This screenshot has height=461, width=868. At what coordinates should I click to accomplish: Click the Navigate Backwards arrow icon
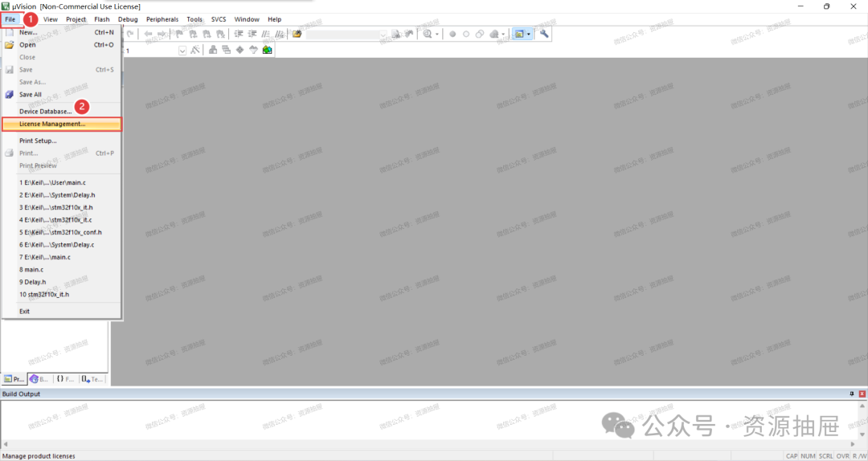click(x=148, y=35)
